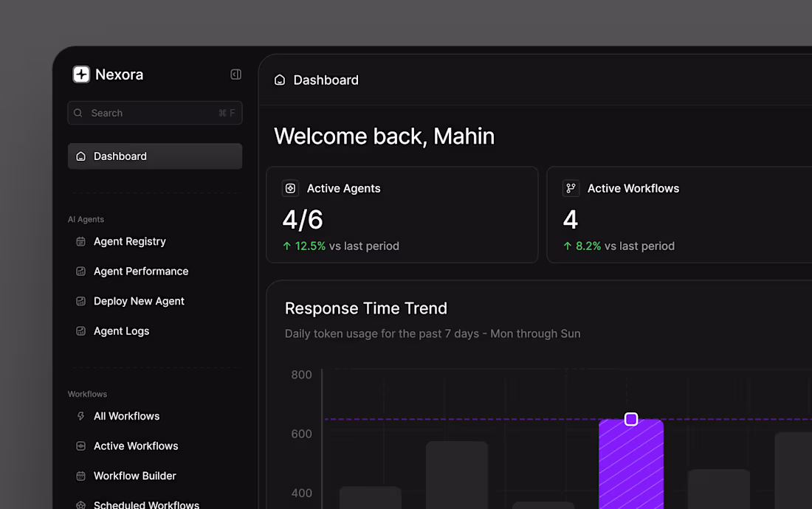This screenshot has width=812, height=509.
Task: Click the Agent Performance panel icon
Action: click(x=80, y=271)
